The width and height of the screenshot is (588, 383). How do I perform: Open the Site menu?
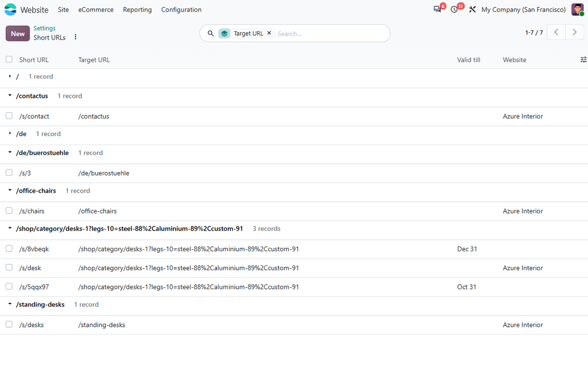pos(63,10)
